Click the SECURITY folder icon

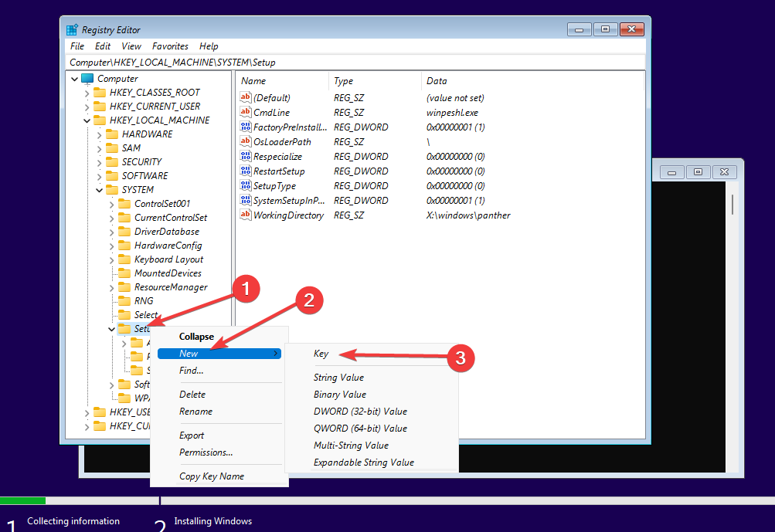coord(112,161)
